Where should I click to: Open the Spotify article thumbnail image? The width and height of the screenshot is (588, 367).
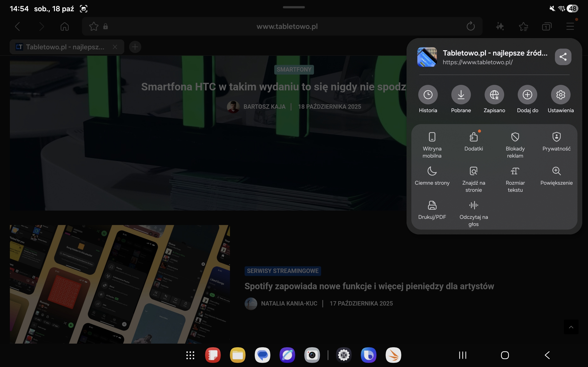[120, 284]
